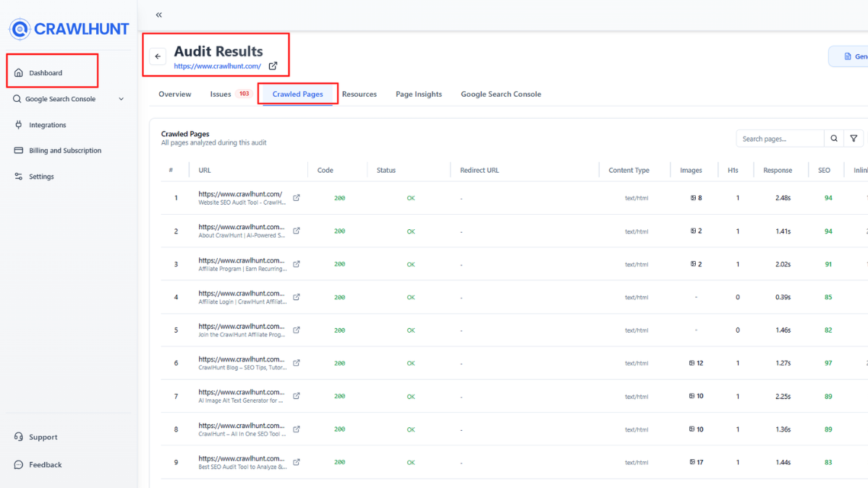Open the filter funnel icon

[x=854, y=139]
